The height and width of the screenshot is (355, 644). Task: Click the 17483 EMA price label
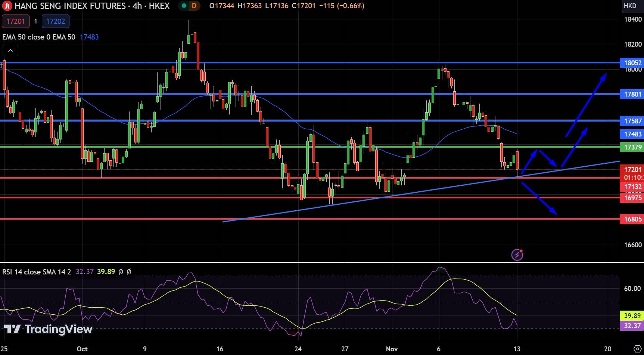[632, 134]
